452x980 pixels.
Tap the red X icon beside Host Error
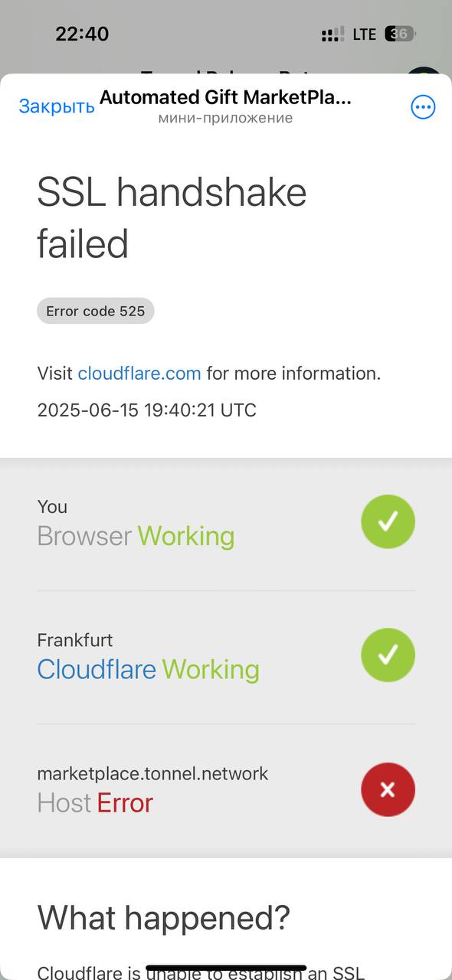(388, 789)
